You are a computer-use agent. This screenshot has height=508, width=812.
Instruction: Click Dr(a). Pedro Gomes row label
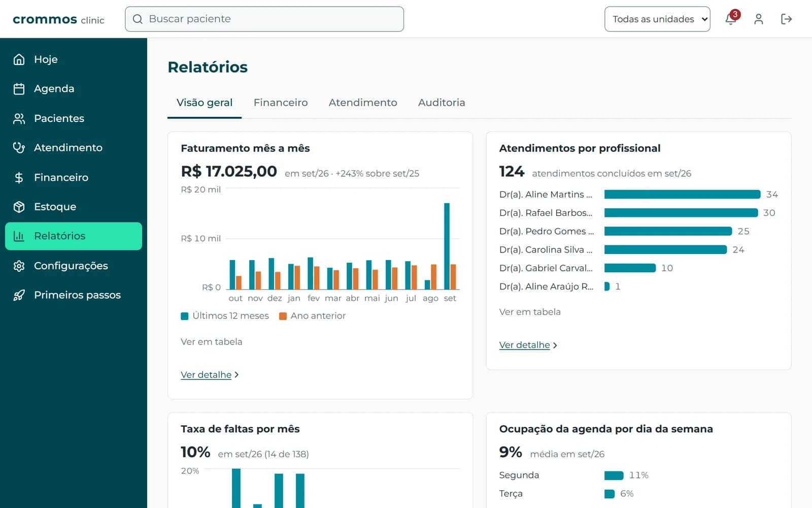point(546,231)
